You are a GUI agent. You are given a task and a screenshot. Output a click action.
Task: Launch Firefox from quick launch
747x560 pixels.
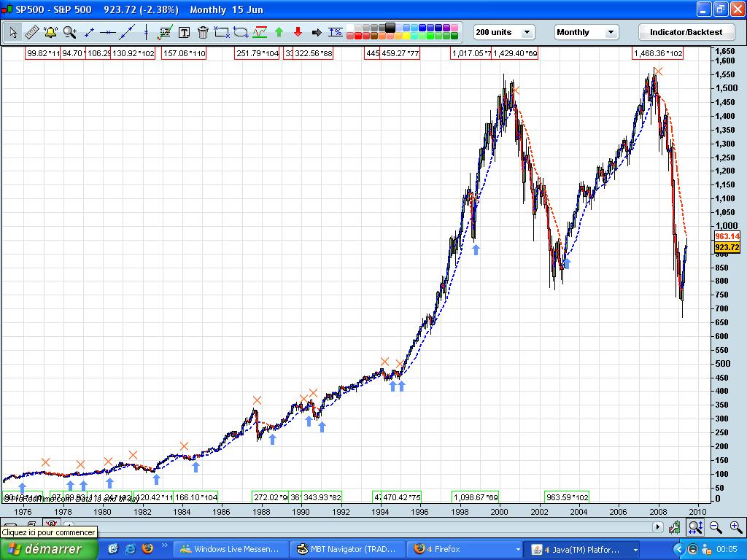[147, 549]
